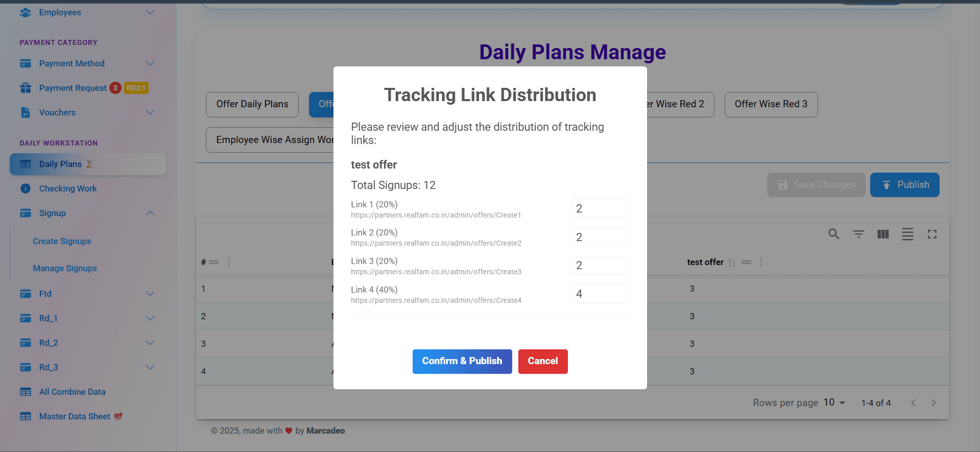Viewport: 980px width, 452px height.
Task: Click the All Combine Data table icon
Action: (26, 392)
